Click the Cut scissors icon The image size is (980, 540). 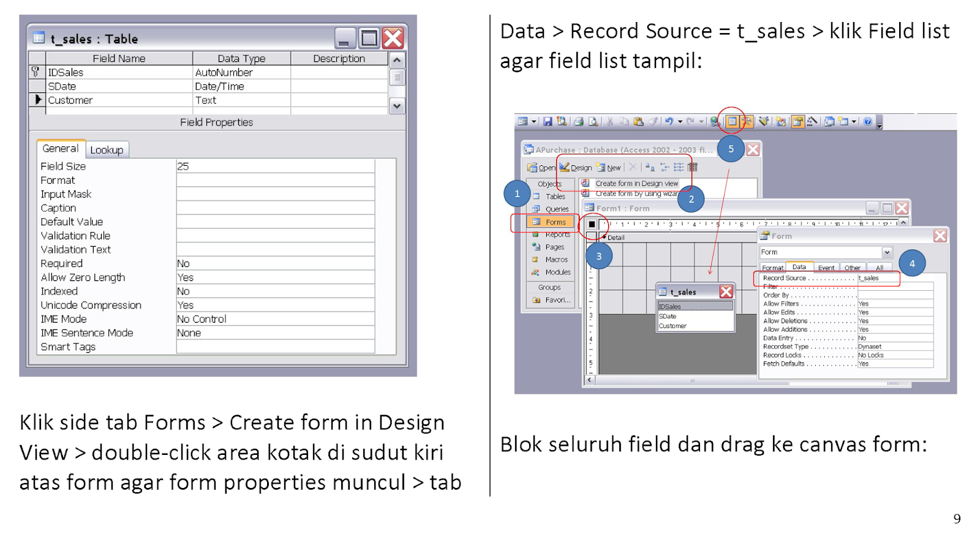pyautogui.click(x=609, y=121)
